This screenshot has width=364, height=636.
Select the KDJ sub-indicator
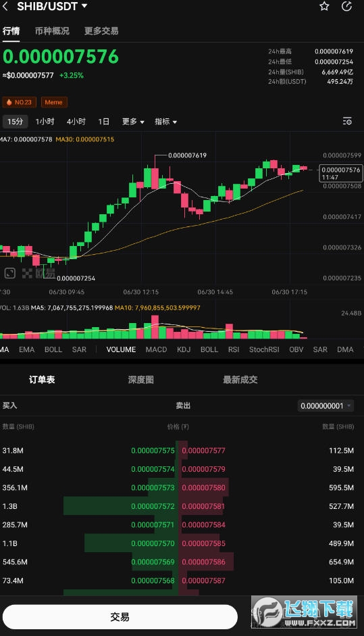184,349
